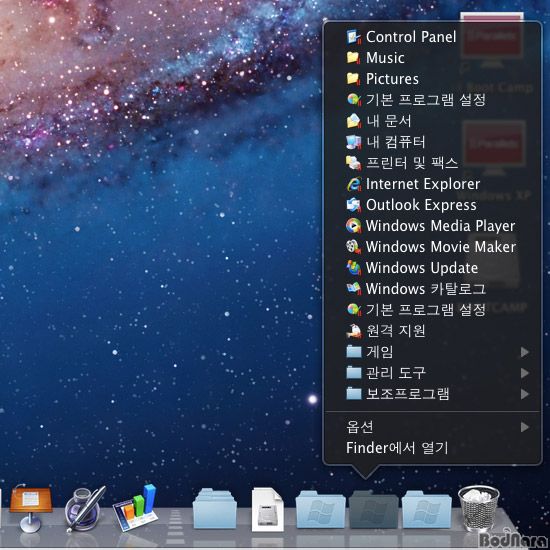Start Windows Movie Maker

point(432,247)
